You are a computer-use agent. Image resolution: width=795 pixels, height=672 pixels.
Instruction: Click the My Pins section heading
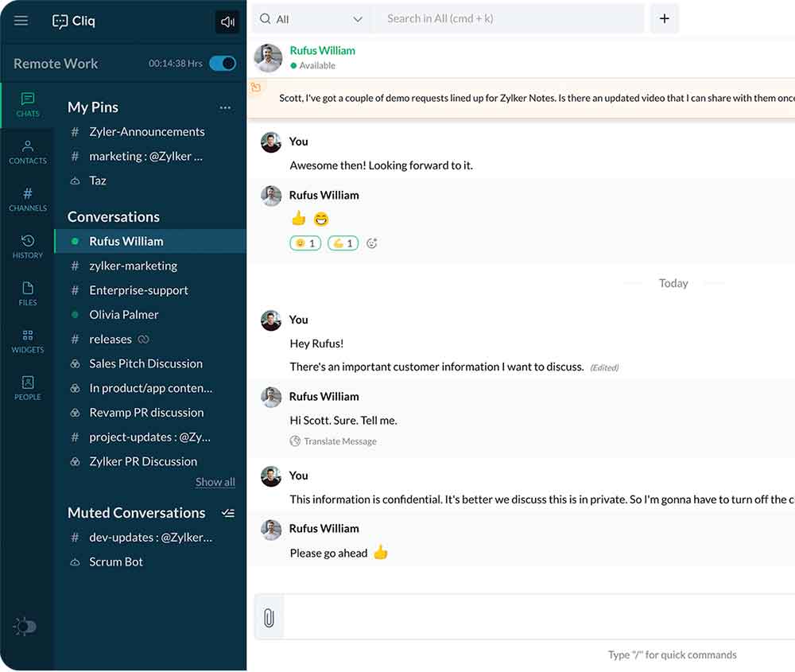point(93,107)
